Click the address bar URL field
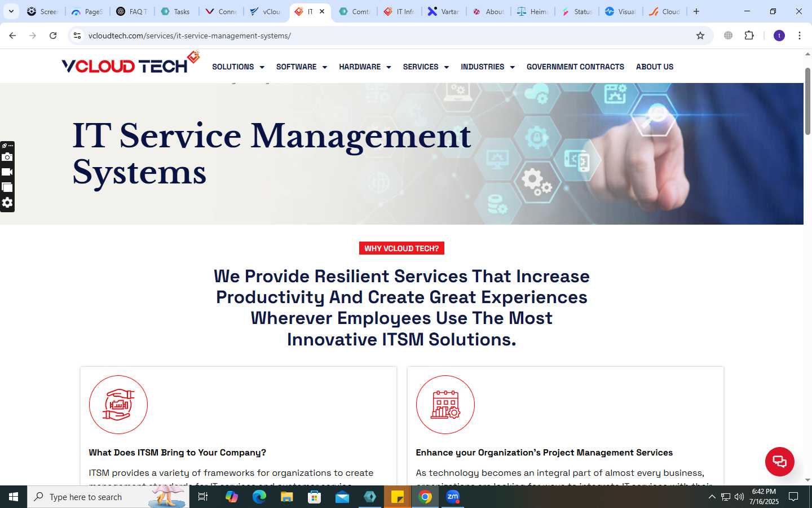812x508 pixels. click(x=389, y=36)
